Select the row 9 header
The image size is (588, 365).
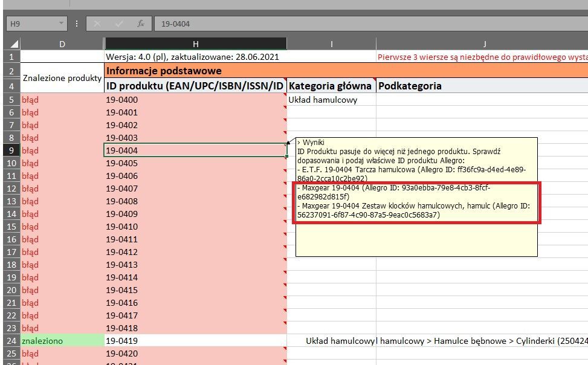(x=10, y=150)
